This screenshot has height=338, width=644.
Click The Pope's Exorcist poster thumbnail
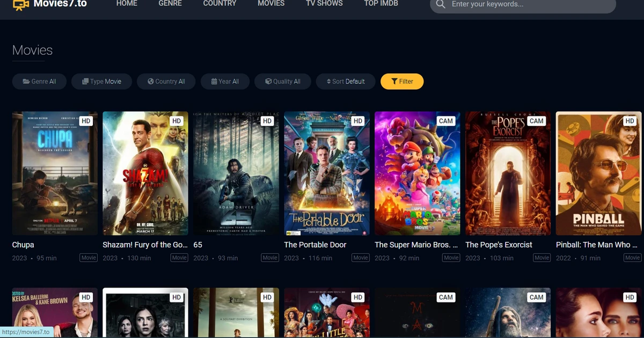[508, 173]
